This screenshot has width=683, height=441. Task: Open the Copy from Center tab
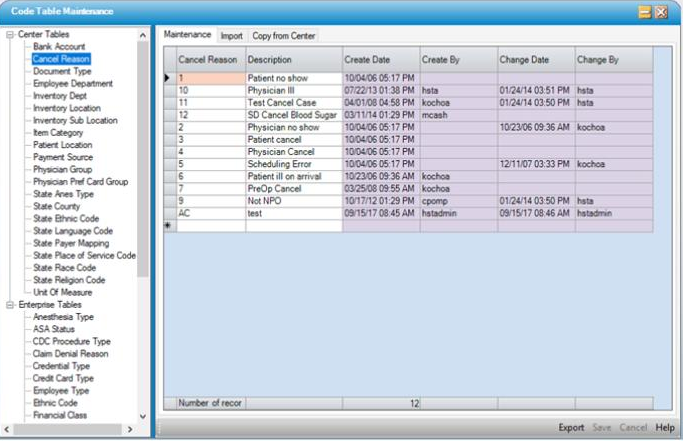tap(284, 36)
